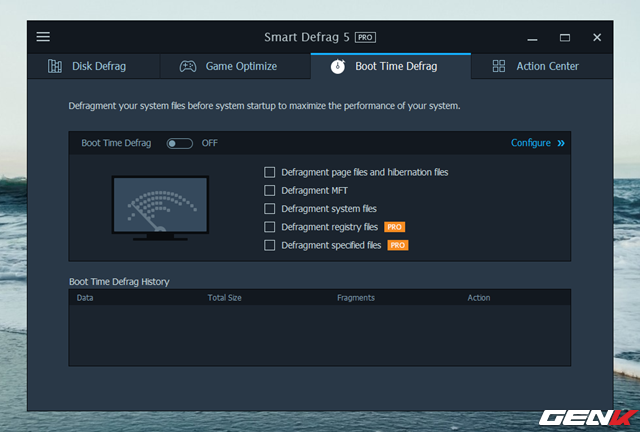The width and height of the screenshot is (640, 432).
Task: Click the OFF status label
Action: (x=209, y=143)
